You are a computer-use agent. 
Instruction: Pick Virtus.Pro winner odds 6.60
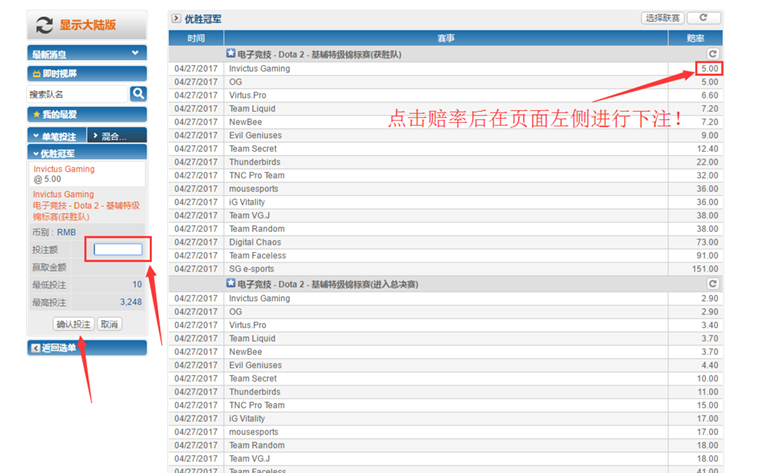[710, 95]
